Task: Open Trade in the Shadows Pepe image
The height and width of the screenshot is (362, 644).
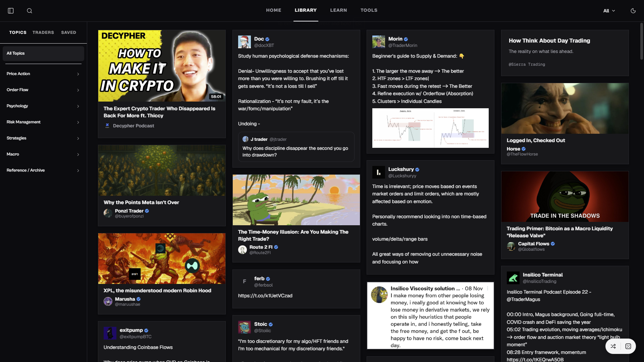Action: pyautogui.click(x=565, y=197)
